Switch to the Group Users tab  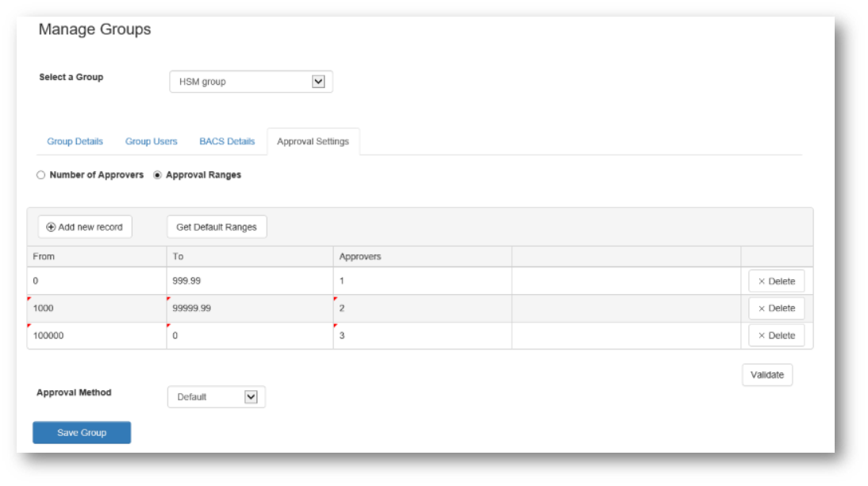click(151, 142)
